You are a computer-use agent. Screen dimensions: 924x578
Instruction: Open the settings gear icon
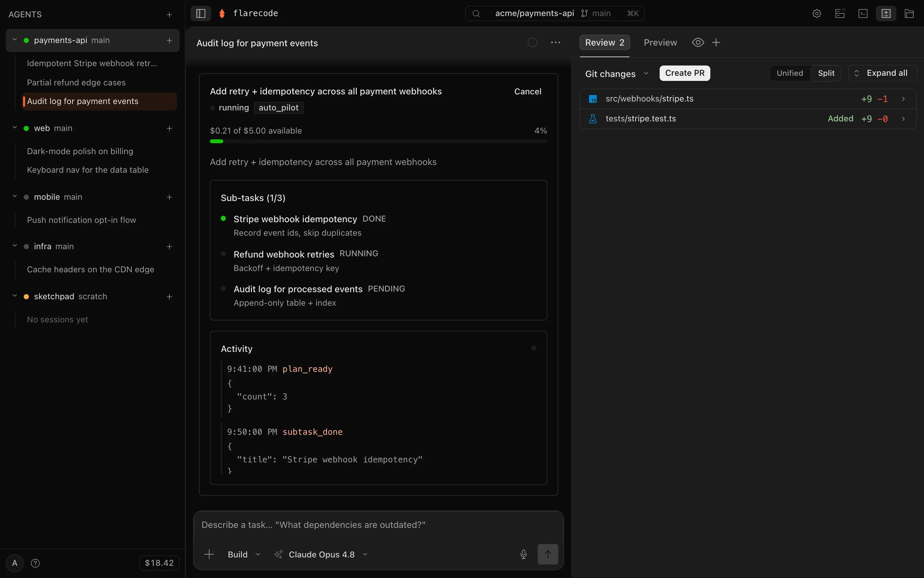coord(817,13)
